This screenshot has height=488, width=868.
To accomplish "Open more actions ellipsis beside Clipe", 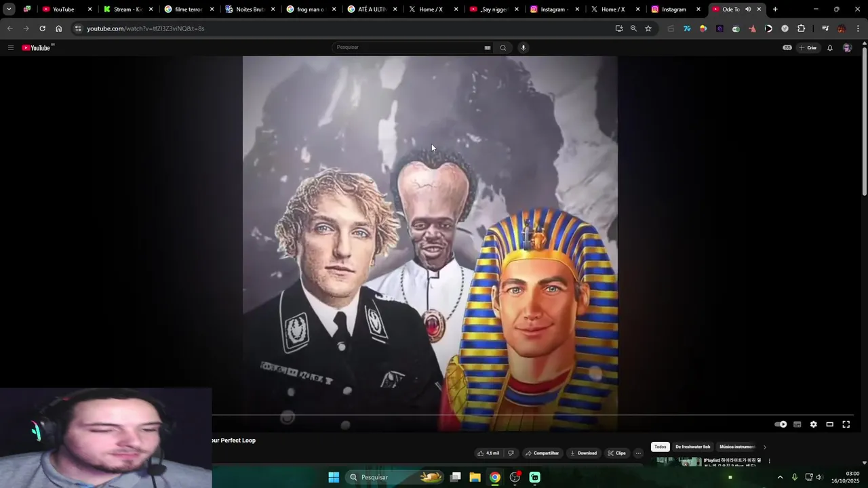I will tap(638, 453).
